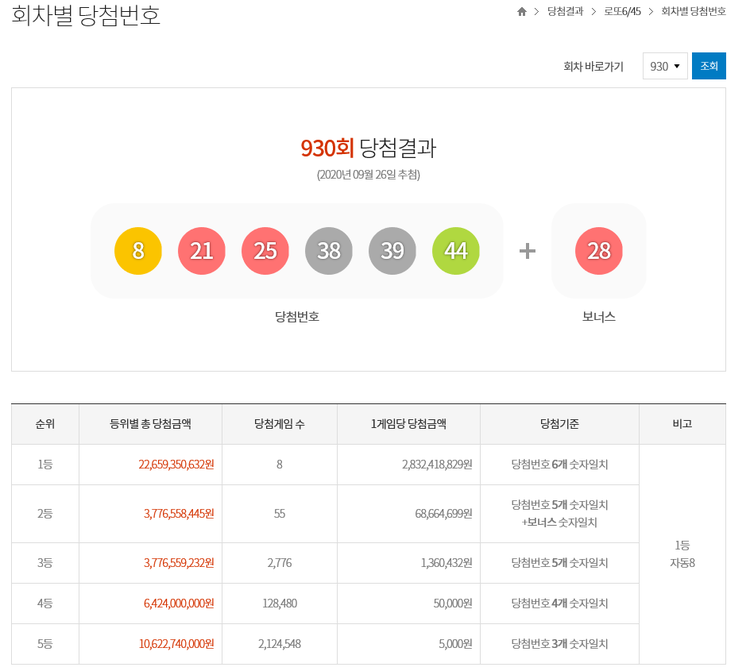This screenshot has width=750, height=671.
Task: Open the 당첨결과 breadcrumb link
Action: point(565,11)
